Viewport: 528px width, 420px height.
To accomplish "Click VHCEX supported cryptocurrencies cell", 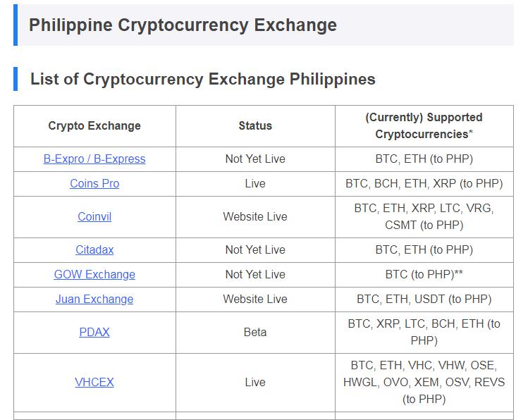I will 424,383.
